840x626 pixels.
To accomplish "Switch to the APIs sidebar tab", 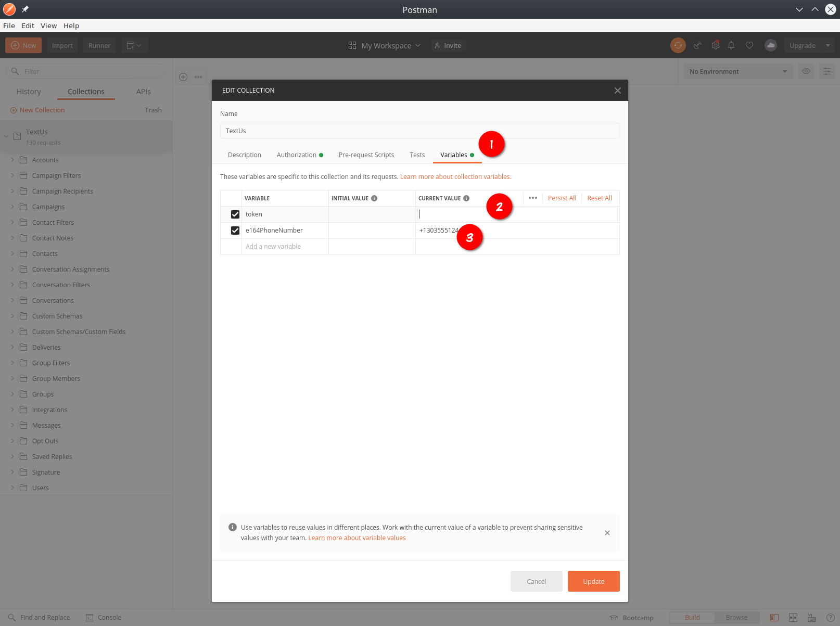I will (144, 92).
